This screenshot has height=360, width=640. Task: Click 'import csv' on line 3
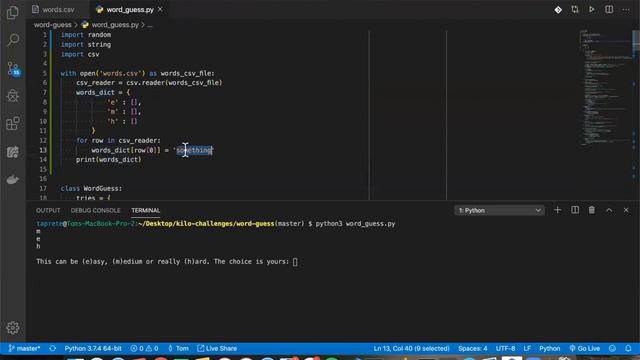pyautogui.click(x=80, y=54)
